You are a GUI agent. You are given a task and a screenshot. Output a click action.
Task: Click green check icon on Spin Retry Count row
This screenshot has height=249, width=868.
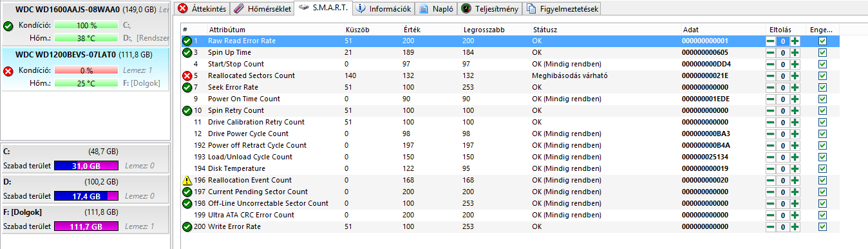click(187, 110)
